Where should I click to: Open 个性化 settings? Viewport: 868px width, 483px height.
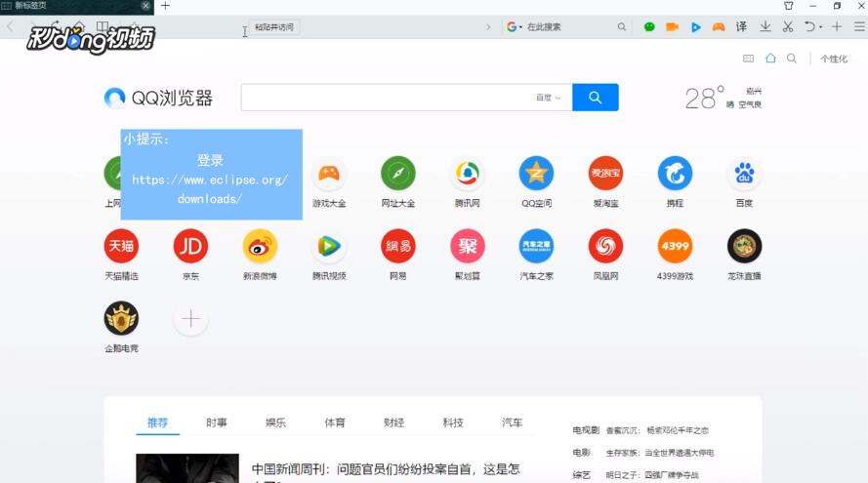point(834,59)
